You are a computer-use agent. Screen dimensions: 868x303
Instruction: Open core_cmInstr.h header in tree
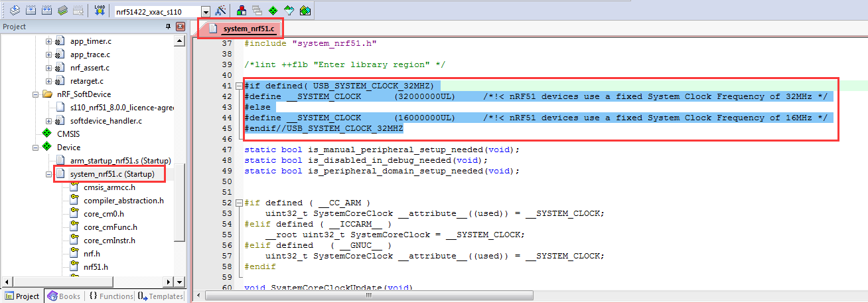pos(109,241)
